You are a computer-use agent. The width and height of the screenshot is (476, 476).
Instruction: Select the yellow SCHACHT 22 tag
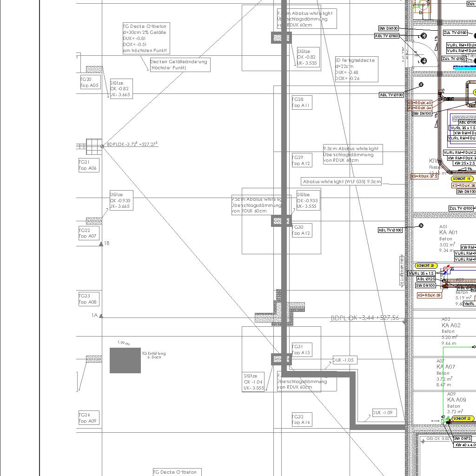[463, 418]
